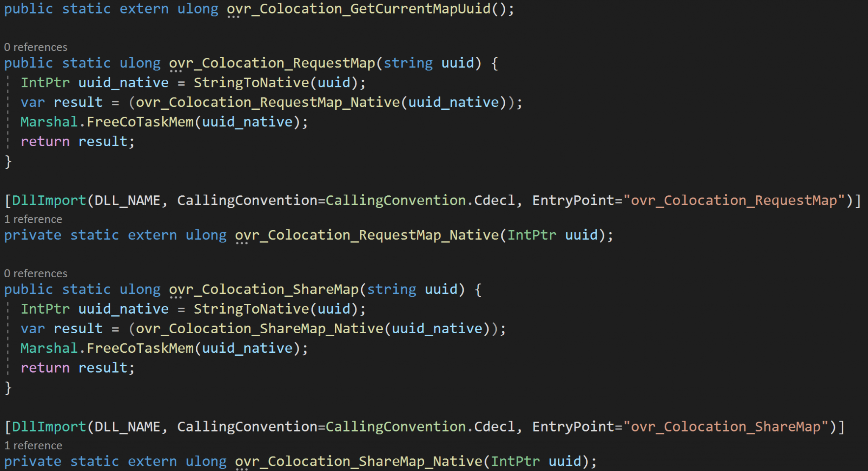Click string parameter type in ShareMap signature
The height and width of the screenshot is (471, 868).
click(392, 290)
